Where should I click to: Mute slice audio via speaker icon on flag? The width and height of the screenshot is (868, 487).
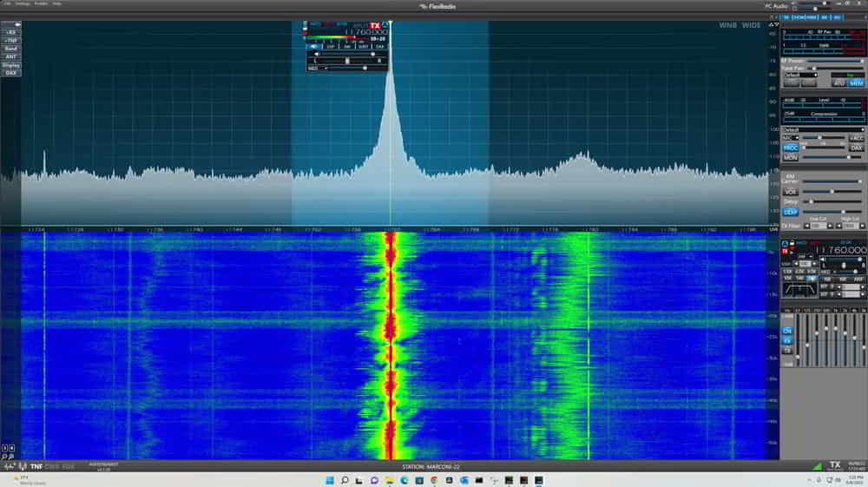(317, 54)
